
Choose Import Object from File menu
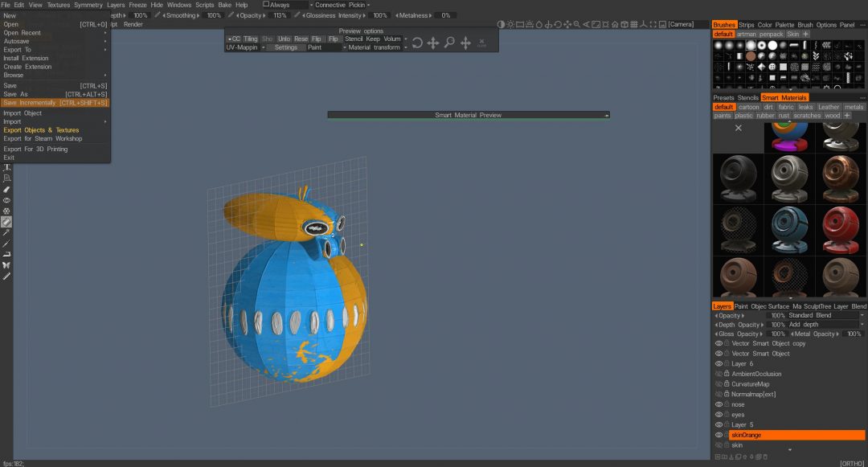click(x=23, y=113)
